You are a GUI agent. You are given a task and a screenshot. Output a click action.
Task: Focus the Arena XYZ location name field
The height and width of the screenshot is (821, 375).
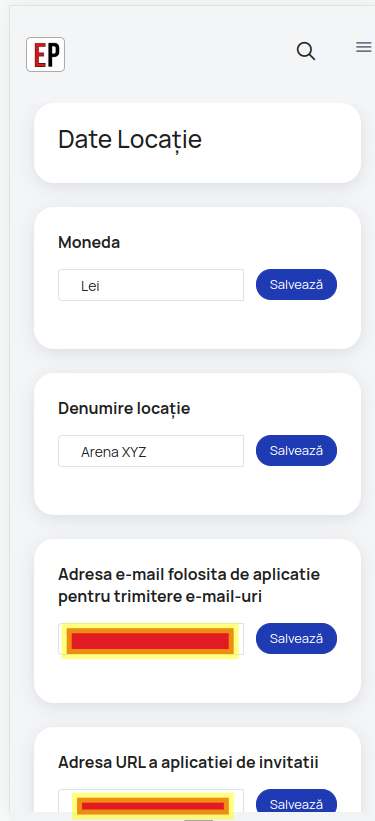(x=151, y=451)
